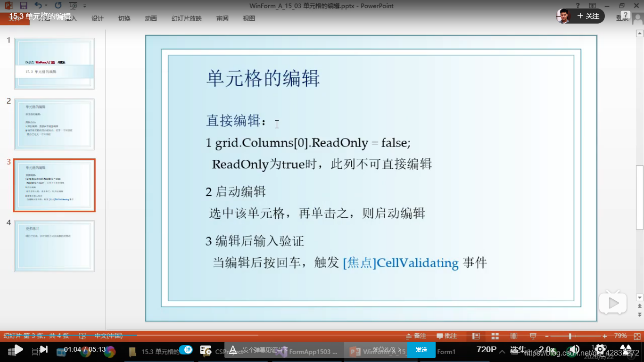Open the 弹幕礼仪 link
The height and width of the screenshot is (362, 644).
pyautogui.click(x=387, y=350)
